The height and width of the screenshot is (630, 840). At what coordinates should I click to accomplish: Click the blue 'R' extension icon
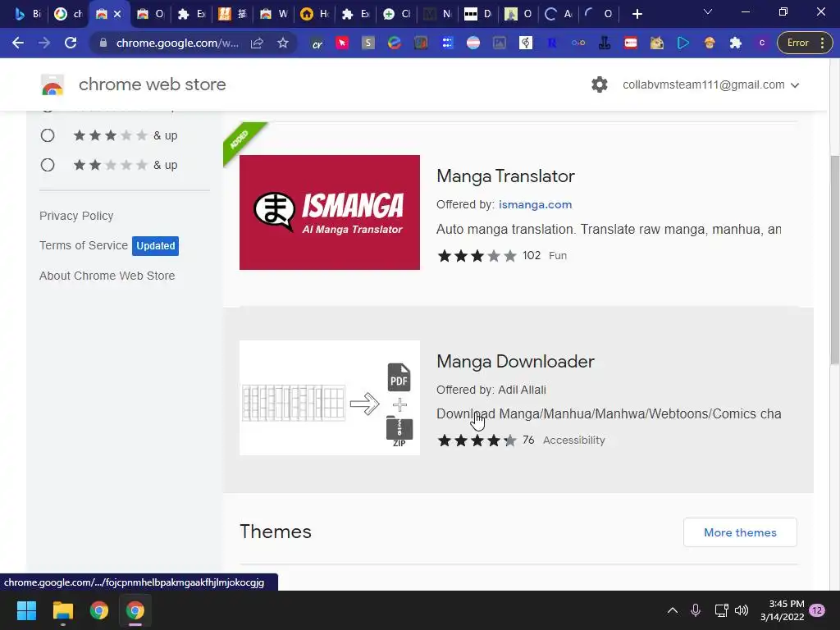point(552,43)
